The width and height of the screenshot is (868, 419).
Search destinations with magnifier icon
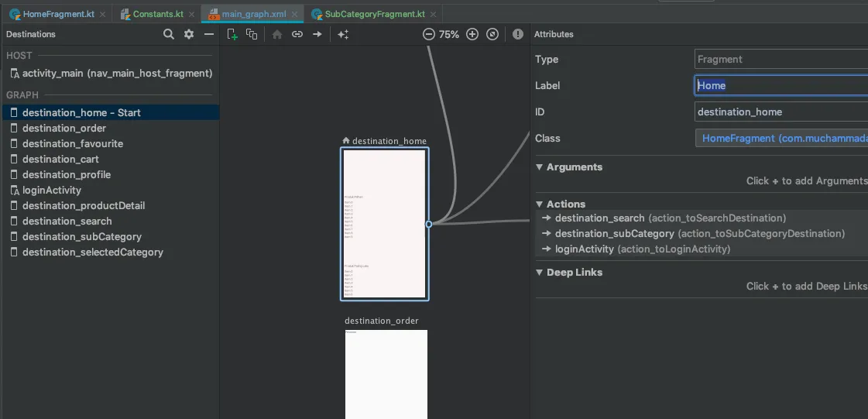point(168,34)
